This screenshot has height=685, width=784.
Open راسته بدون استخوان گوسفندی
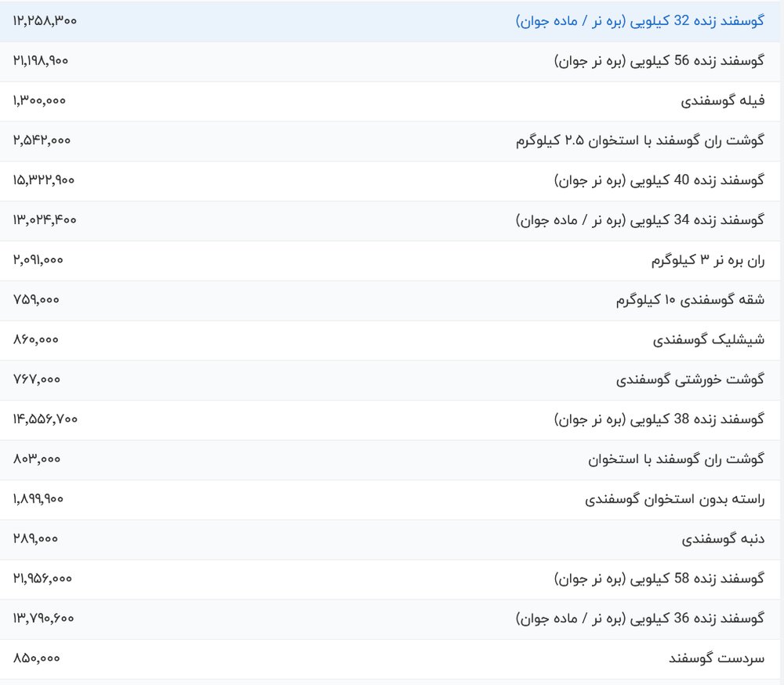[674, 500]
